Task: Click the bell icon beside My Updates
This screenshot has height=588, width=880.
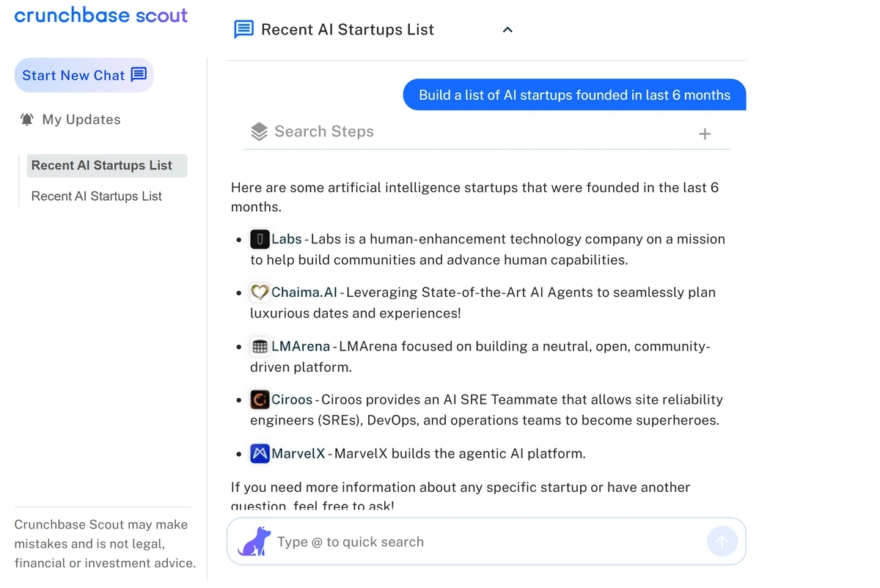Action: pos(27,120)
